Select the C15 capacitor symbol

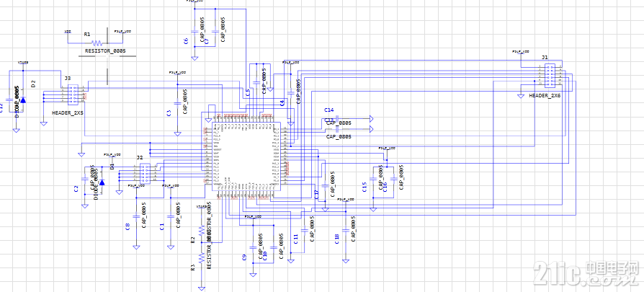click(373, 179)
